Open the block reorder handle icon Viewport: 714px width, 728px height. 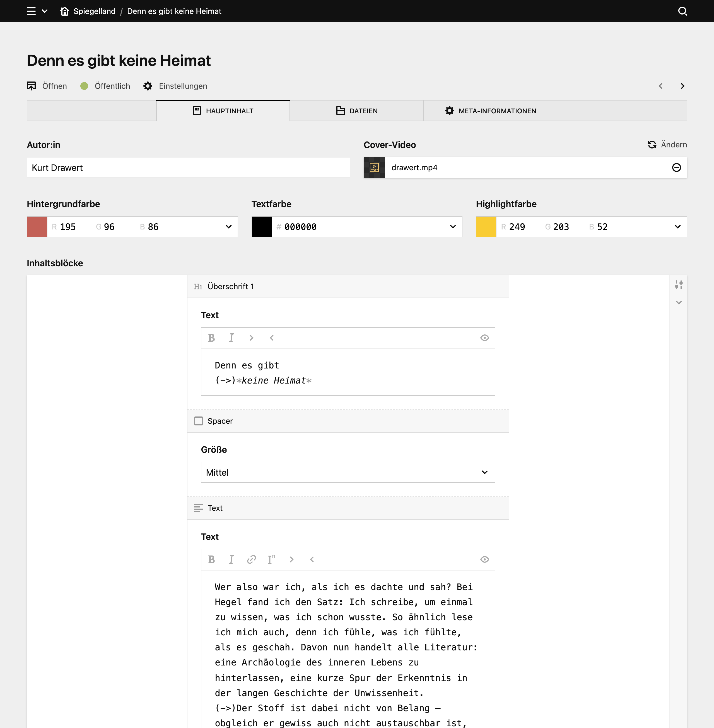[x=679, y=284]
